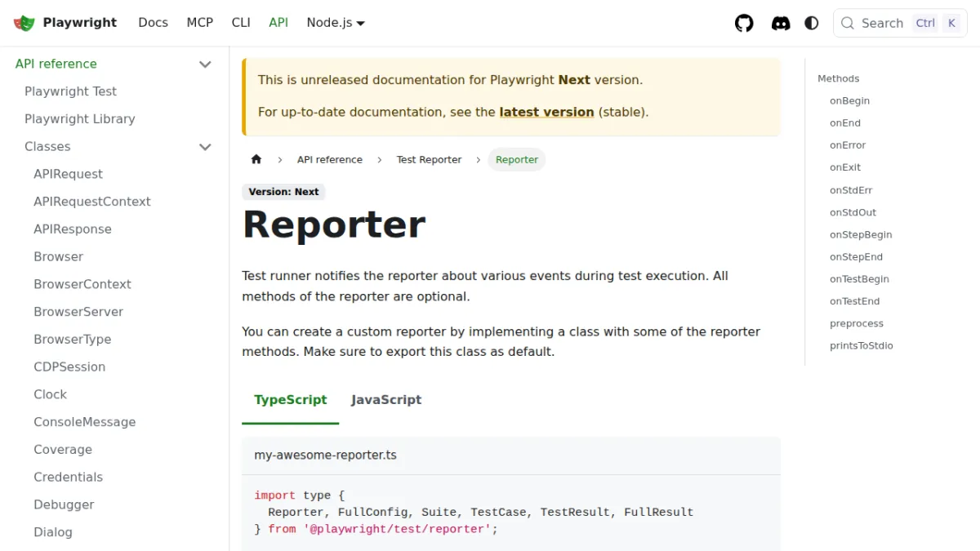980x551 pixels.
Task: Open the Coverage class page
Action: pos(63,450)
